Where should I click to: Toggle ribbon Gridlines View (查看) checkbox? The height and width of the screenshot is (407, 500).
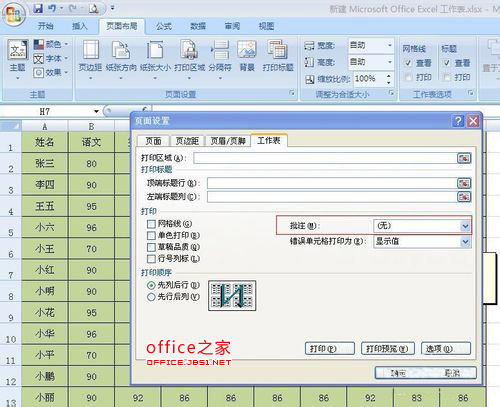click(x=408, y=63)
